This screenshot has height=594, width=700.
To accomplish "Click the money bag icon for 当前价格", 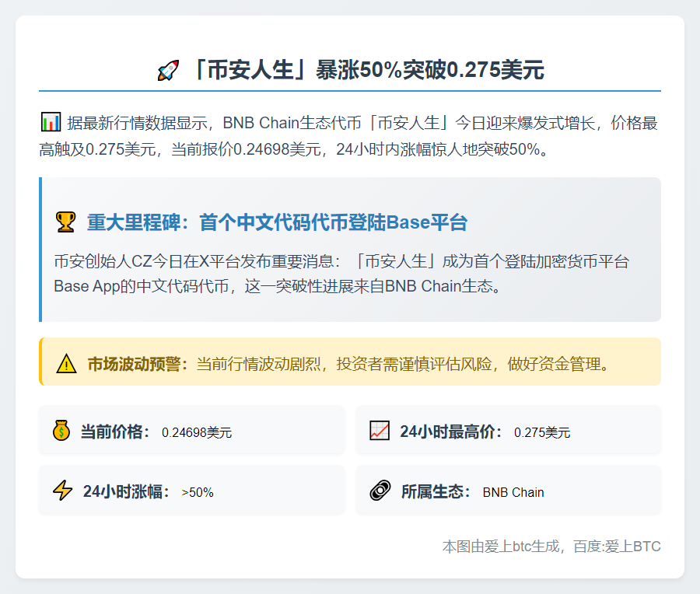I will 61,431.
